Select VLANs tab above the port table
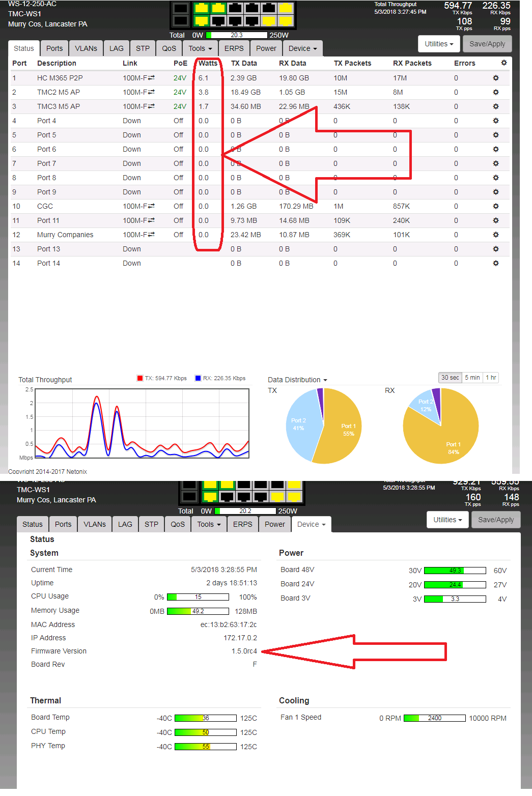This screenshot has width=532, height=796. click(x=86, y=48)
